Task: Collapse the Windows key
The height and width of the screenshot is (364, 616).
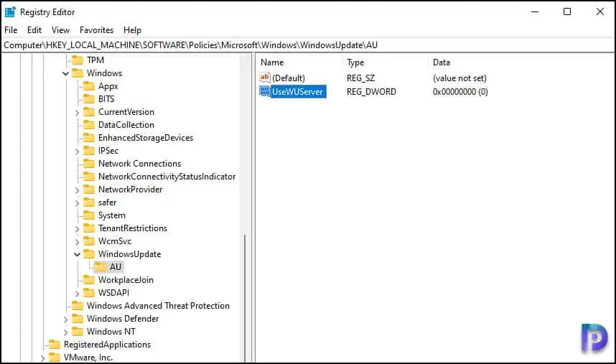Action: click(x=65, y=73)
